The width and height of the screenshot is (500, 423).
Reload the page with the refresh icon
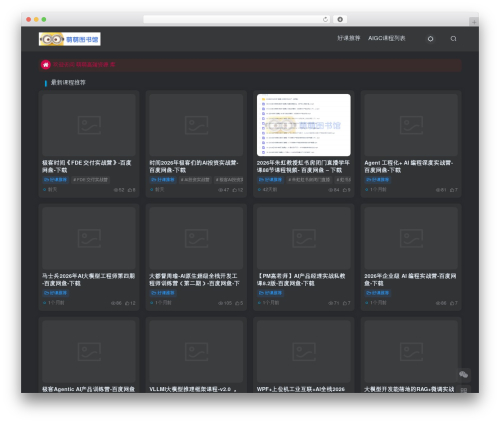point(325,19)
